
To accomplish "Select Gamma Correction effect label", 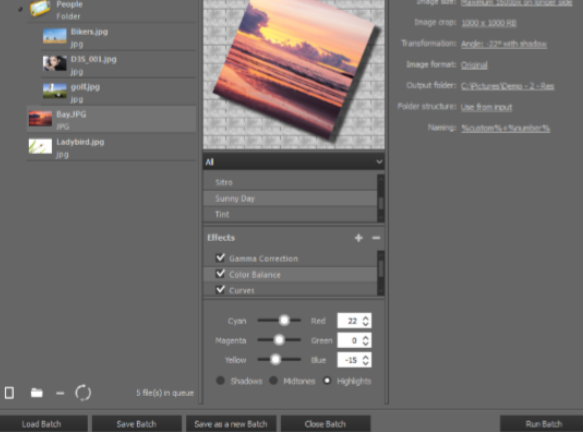I will 264,258.
